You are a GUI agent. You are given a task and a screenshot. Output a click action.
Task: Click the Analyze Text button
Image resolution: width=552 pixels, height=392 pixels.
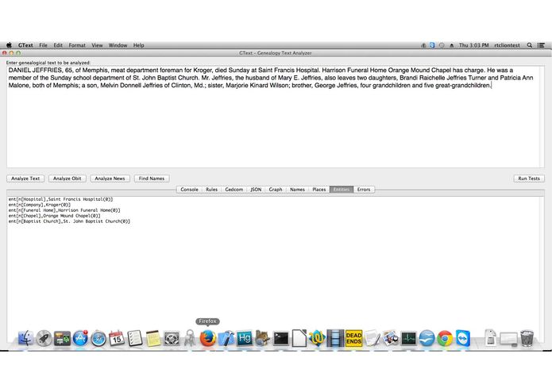click(25, 179)
